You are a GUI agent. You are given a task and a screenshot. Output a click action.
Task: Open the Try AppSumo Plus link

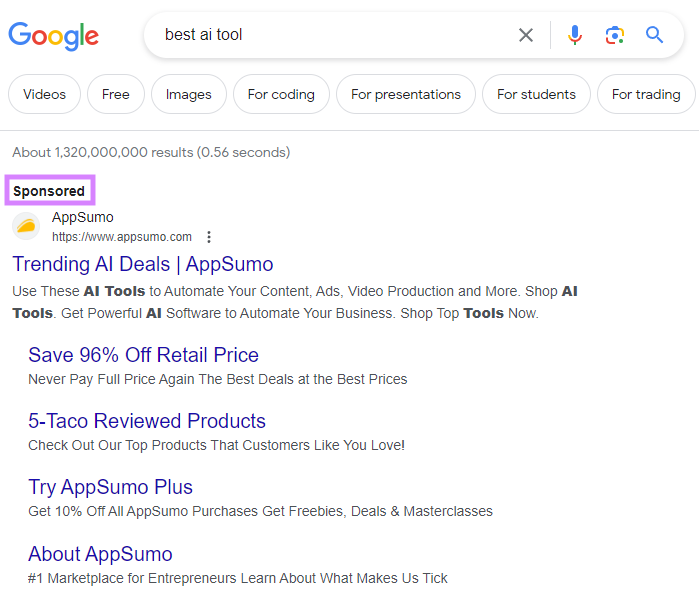[110, 487]
